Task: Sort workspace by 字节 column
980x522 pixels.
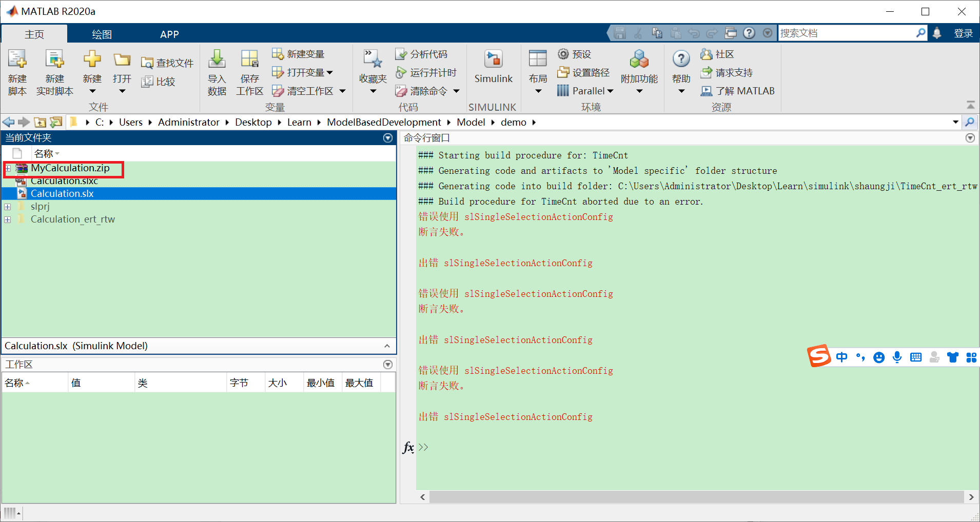Action: point(246,383)
